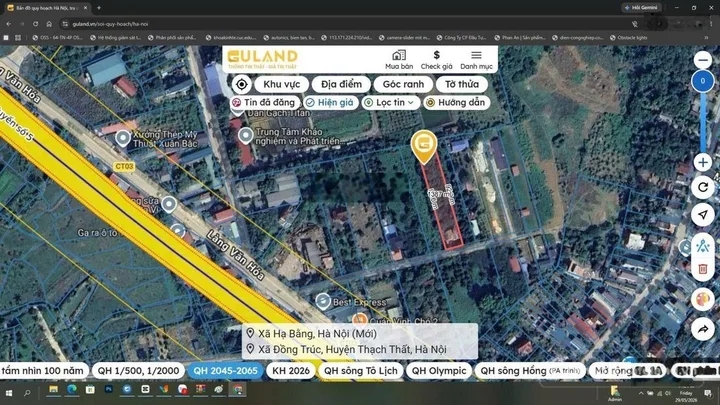The image size is (720, 405).
Task: Click the trash delete icon
Action: [703, 269]
